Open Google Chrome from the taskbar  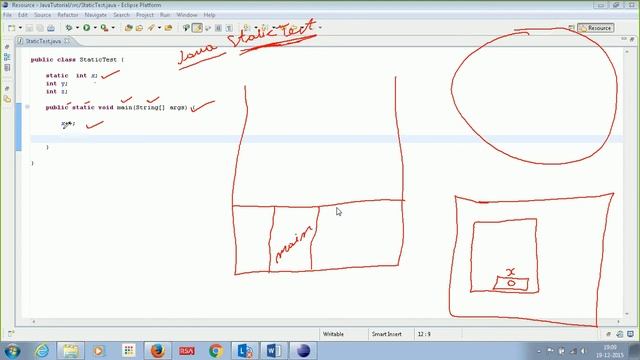216,351
